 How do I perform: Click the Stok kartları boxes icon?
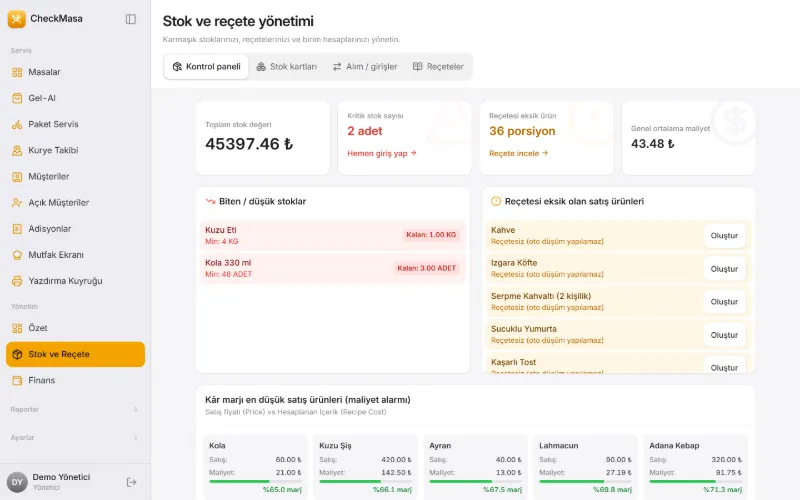(261, 67)
